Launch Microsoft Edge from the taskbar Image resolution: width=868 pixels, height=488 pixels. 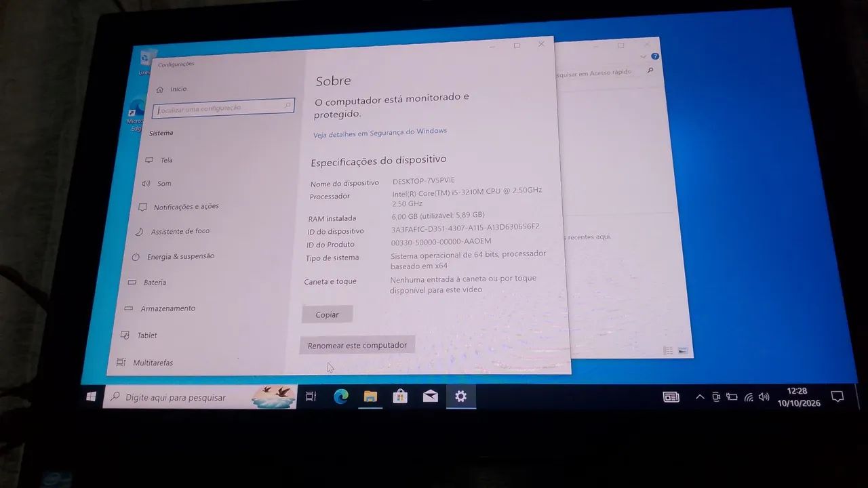click(340, 396)
